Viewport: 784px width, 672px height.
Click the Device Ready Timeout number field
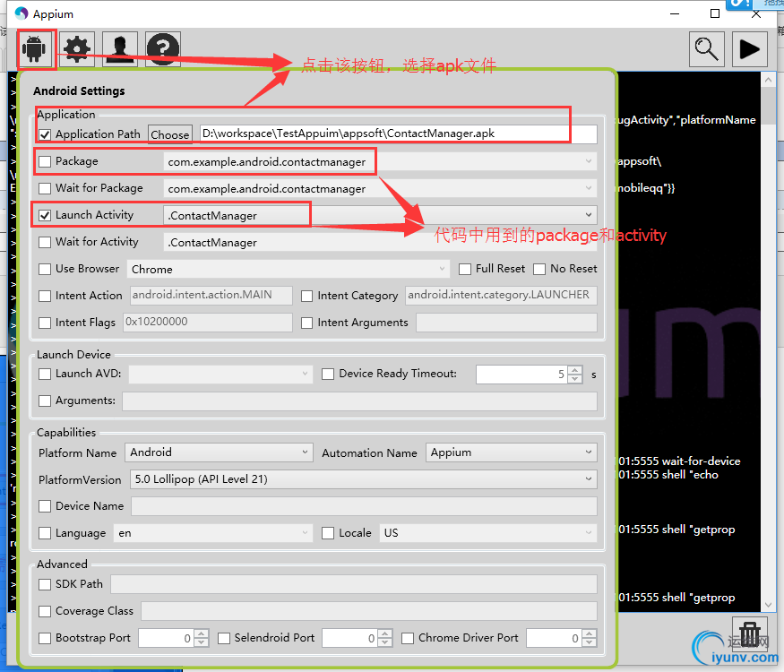[521, 374]
